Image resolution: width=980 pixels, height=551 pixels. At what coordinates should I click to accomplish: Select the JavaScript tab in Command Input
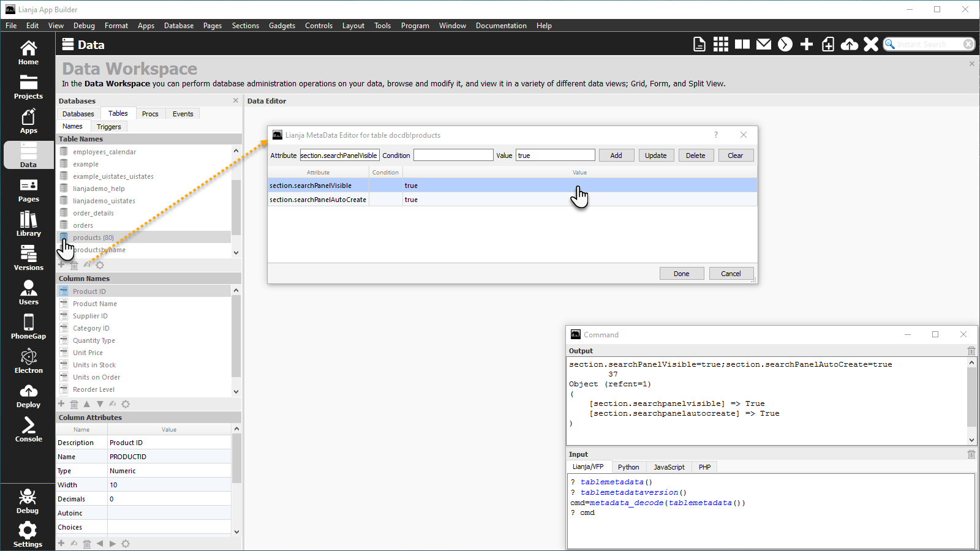click(x=669, y=467)
